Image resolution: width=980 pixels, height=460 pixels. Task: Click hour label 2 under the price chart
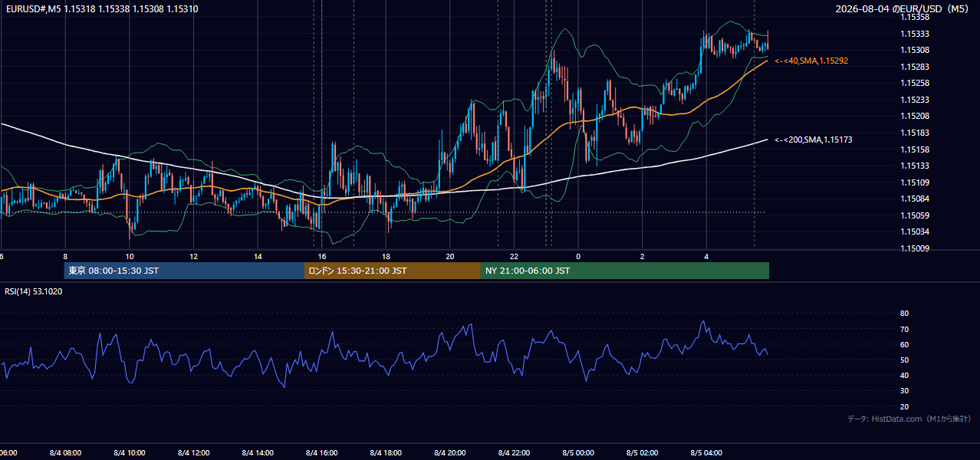pos(643,256)
